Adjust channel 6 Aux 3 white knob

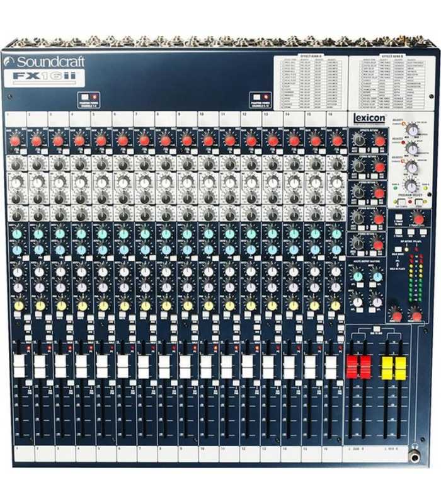click(x=123, y=272)
